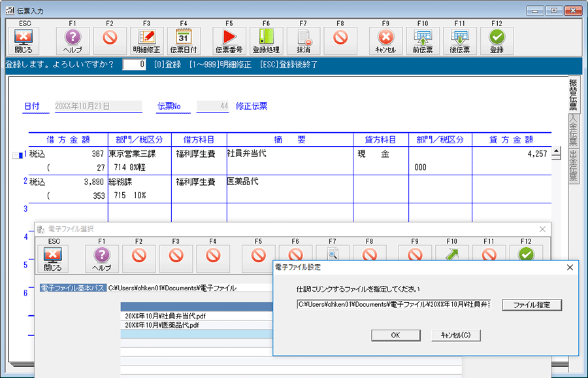The width and height of the screenshot is (588, 378).
Task: Switch to the 入金伝票 vertical tab
Action: (574, 130)
